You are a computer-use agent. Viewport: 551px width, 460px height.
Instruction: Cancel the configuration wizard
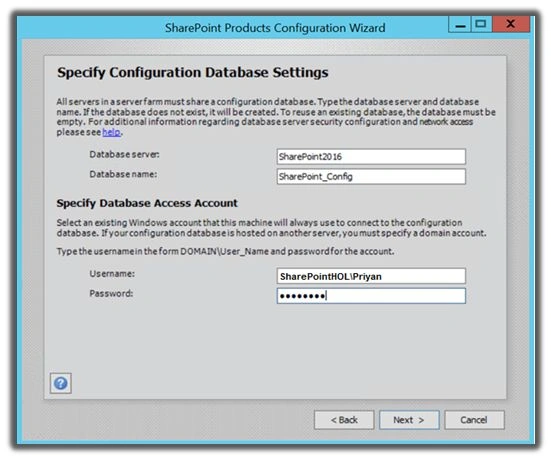(474, 420)
